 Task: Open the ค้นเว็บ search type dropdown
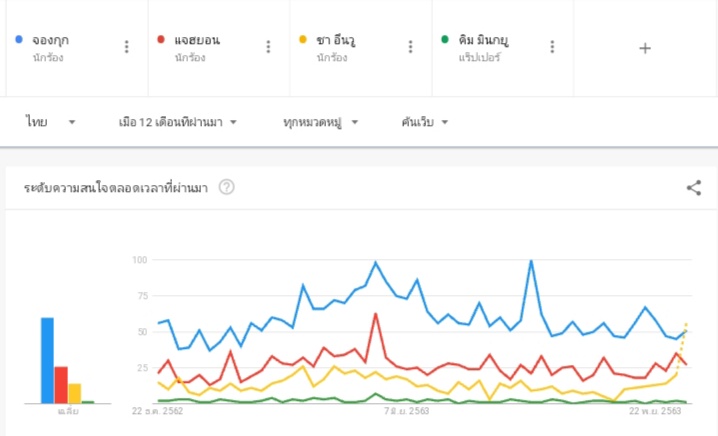[x=424, y=122]
